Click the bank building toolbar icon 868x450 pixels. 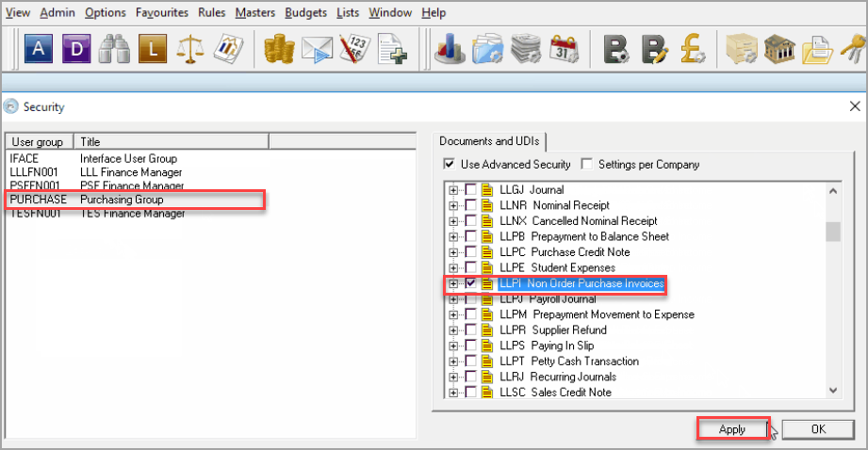coord(778,49)
